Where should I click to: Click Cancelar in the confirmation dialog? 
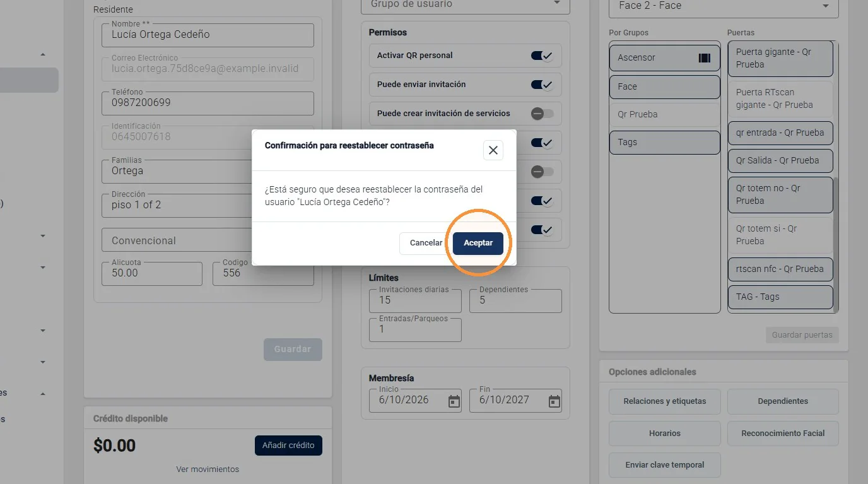(x=426, y=243)
